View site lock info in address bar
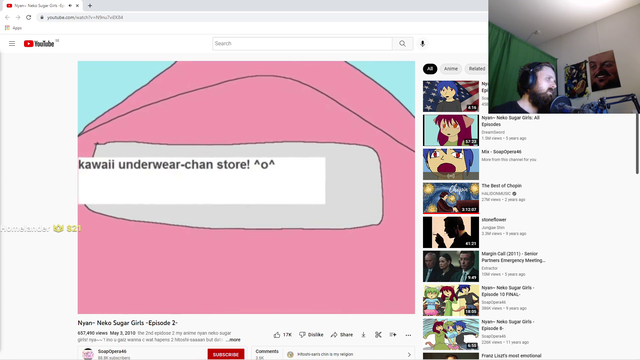This screenshot has width=640, height=360. [x=42, y=18]
